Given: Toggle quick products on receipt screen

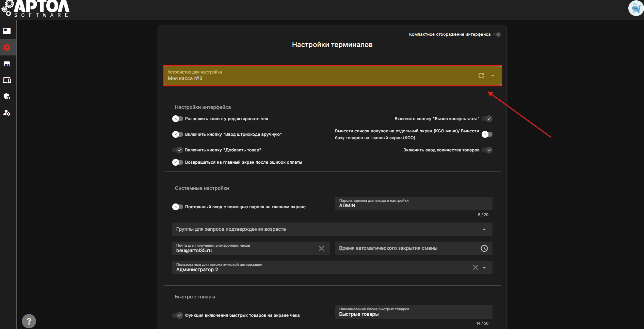Looking at the screenshot, I should [178, 315].
